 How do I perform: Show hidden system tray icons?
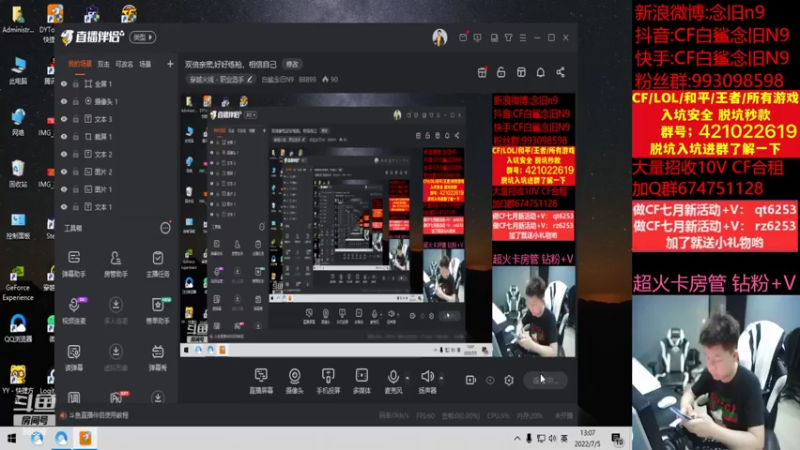517,438
